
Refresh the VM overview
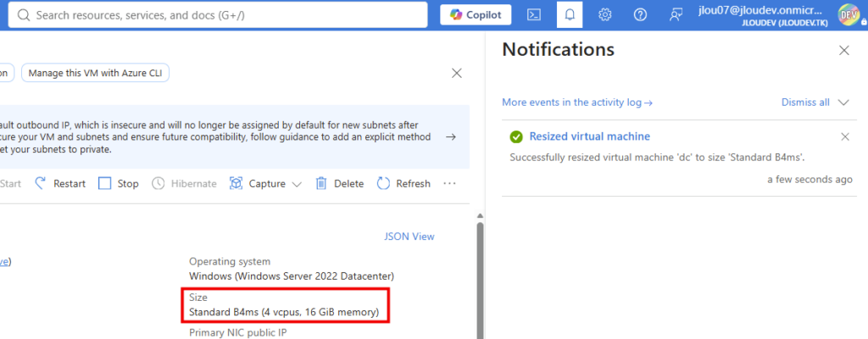pyautogui.click(x=403, y=184)
